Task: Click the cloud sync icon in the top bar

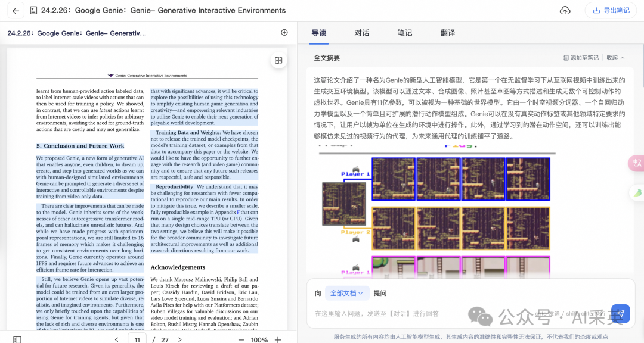Action: [x=565, y=10]
